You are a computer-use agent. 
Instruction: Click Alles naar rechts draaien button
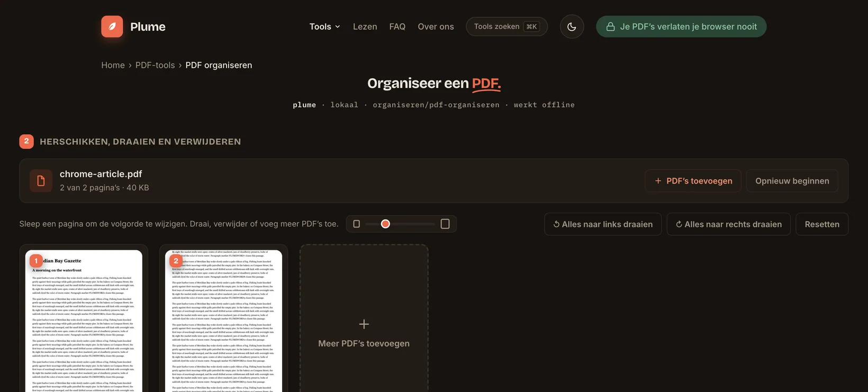729,224
